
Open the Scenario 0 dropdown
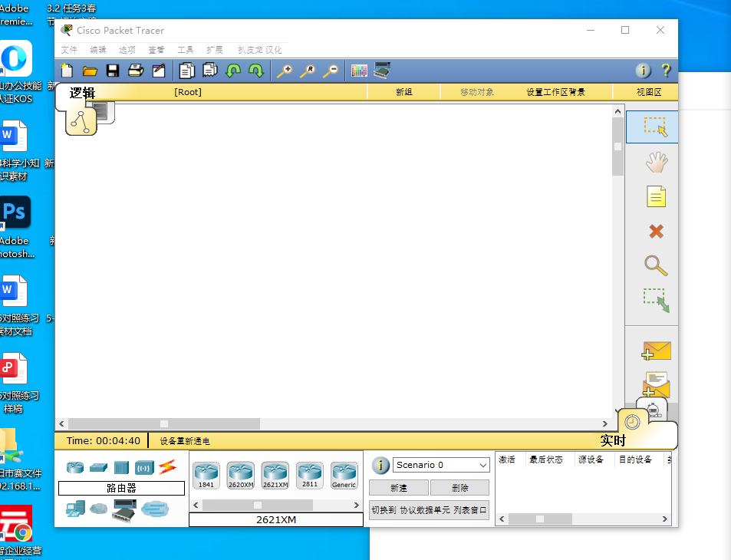coord(441,465)
